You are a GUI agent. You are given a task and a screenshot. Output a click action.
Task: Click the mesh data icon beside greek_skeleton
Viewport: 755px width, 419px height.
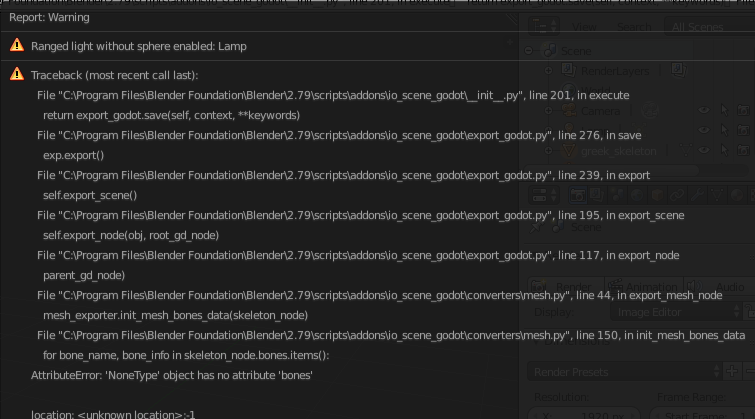(685, 150)
